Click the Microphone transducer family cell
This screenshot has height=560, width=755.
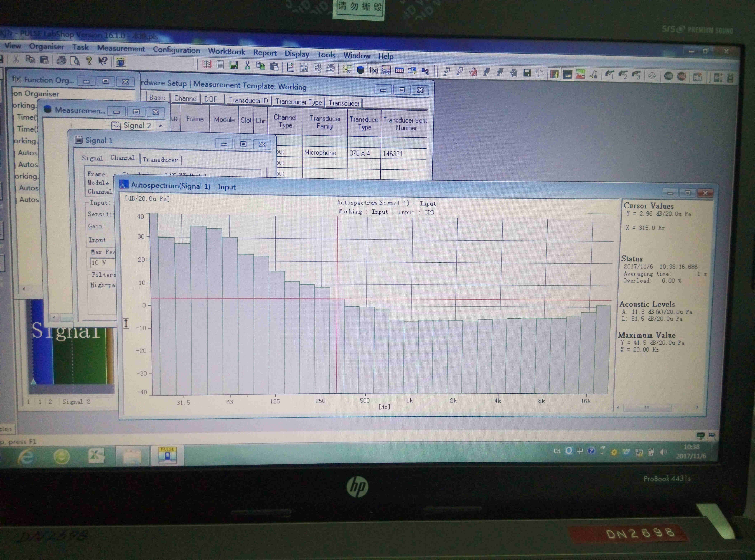click(325, 153)
